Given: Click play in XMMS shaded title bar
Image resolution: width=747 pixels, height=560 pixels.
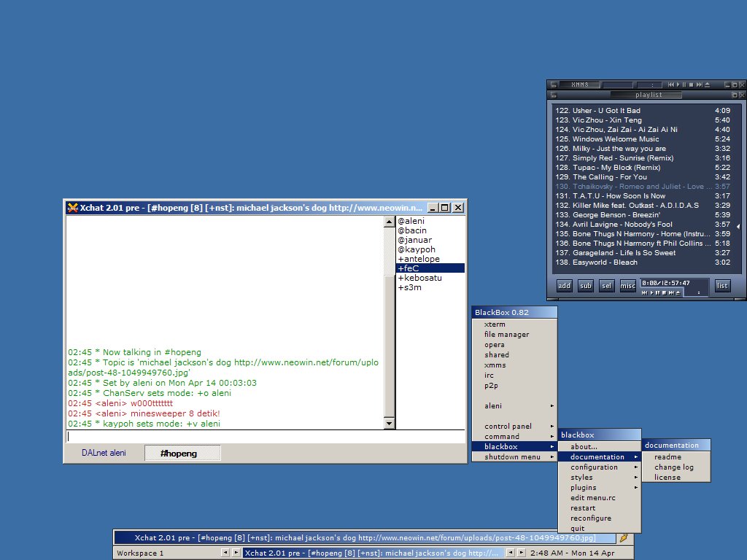Looking at the screenshot, I should pyautogui.click(x=678, y=85).
